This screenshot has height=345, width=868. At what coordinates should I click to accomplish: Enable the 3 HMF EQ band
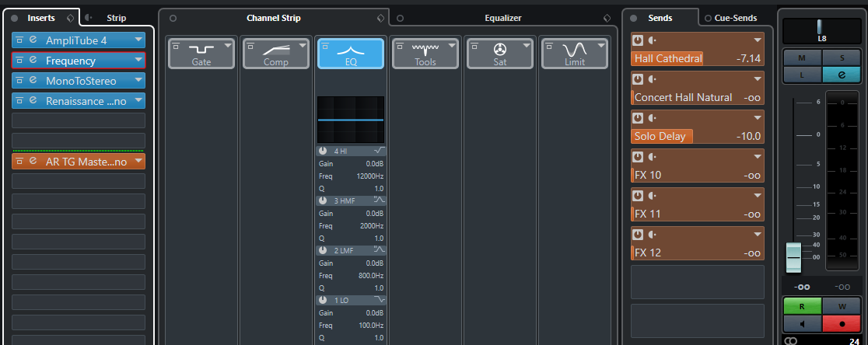323,200
